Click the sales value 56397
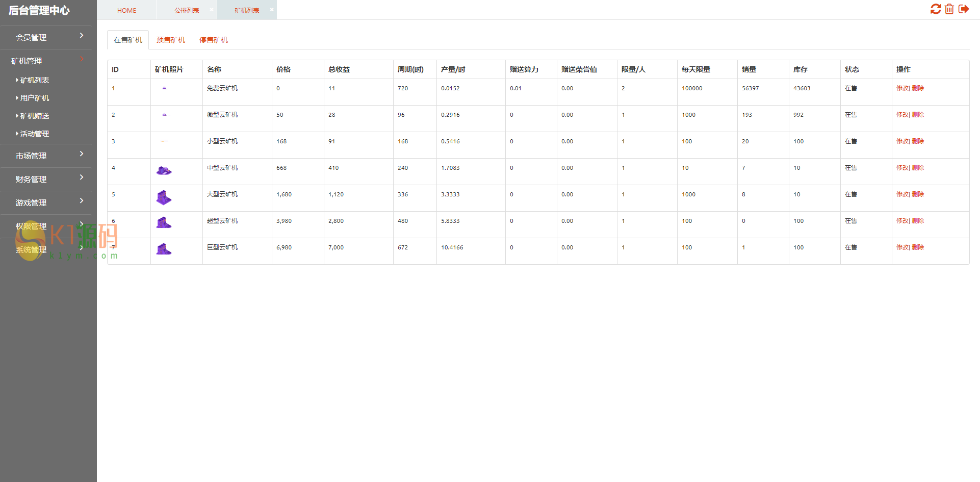This screenshot has width=980, height=482. pos(750,88)
